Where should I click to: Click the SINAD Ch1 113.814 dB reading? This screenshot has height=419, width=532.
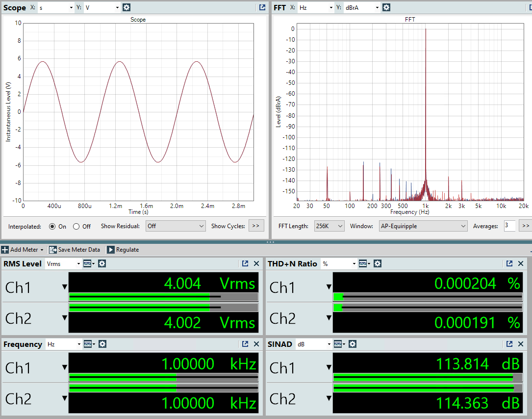click(478, 364)
